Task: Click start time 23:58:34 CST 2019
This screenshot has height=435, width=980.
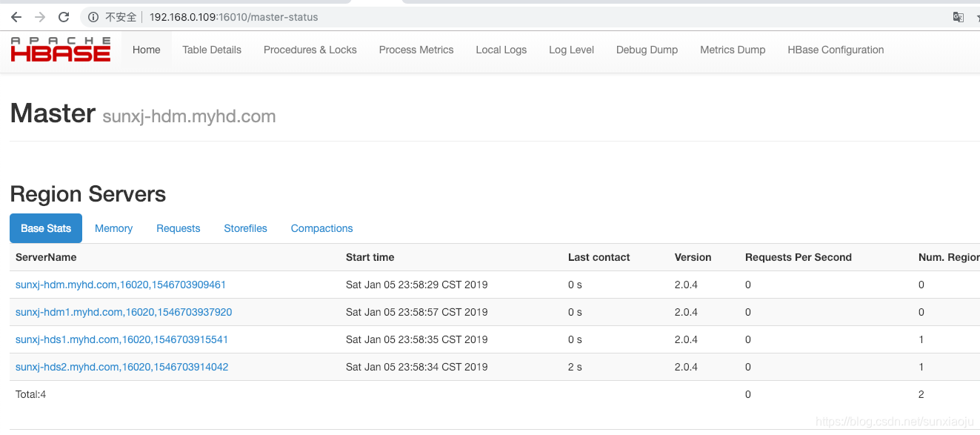Action: click(x=416, y=367)
